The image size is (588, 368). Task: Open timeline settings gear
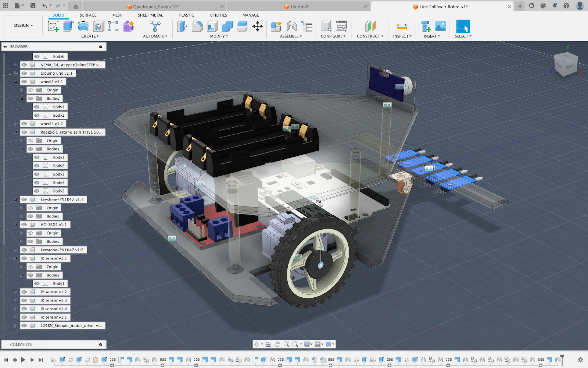click(580, 360)
